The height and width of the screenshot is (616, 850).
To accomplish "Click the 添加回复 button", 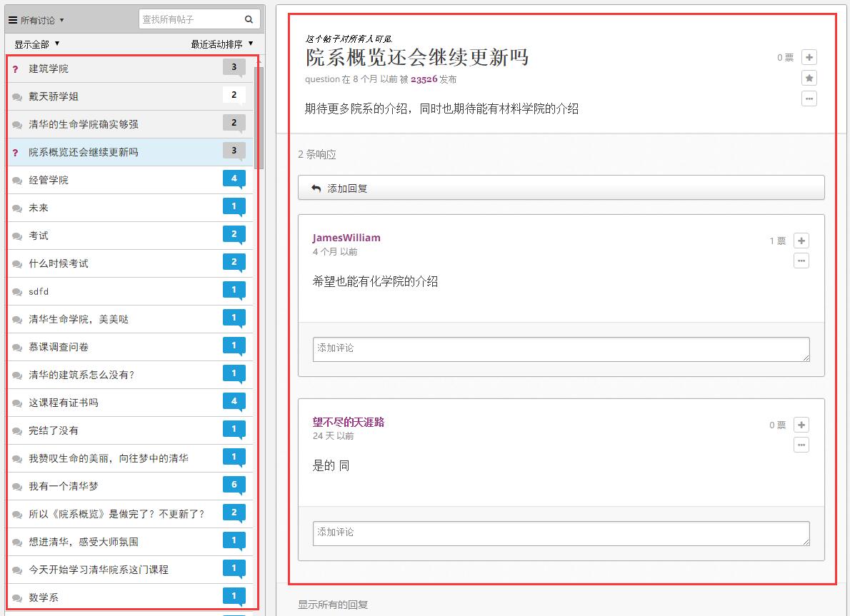I will tap(561, 188).
